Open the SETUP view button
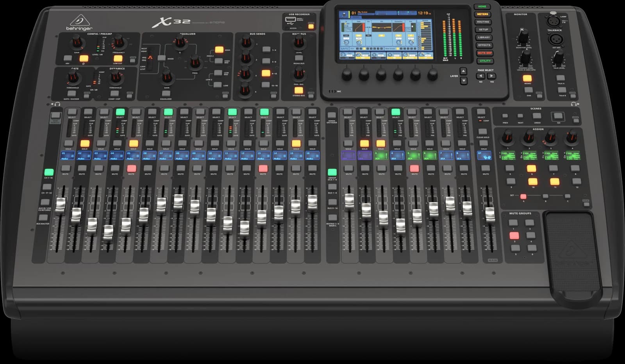 [x=483, y=30]
